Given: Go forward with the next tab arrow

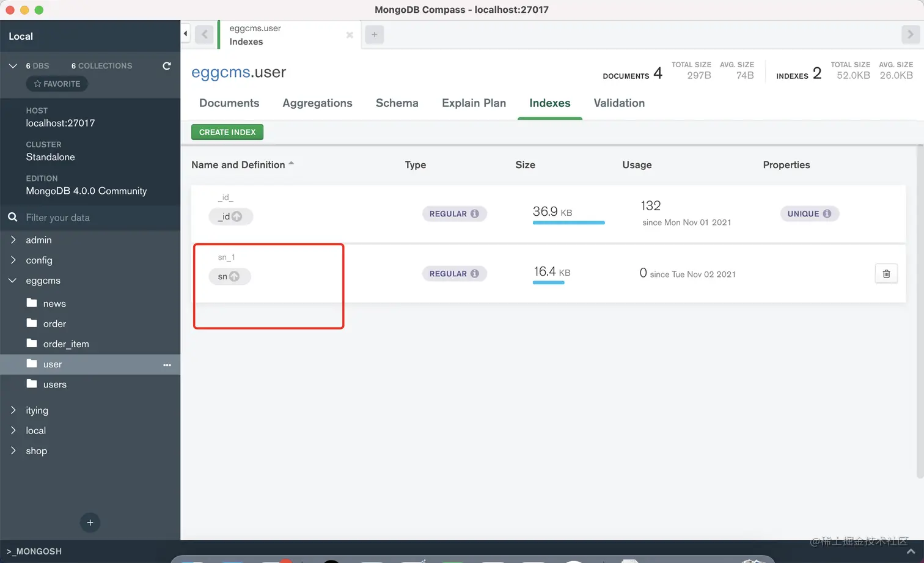Looking at the screenshot, I should pyautogui.click(x=911, y=35).
